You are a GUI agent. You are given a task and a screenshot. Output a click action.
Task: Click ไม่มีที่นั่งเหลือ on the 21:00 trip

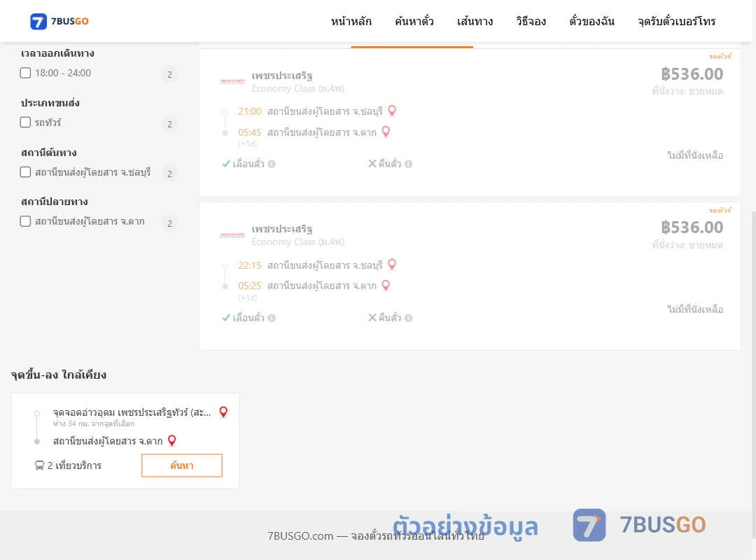click(x=695, y=155)
